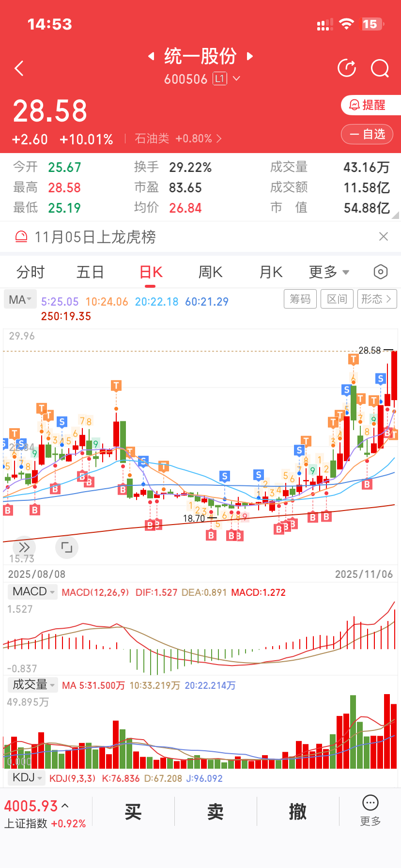Open MACD indicator dropdown
Viewport: 401px width, 868px height.
pos(32,592)
